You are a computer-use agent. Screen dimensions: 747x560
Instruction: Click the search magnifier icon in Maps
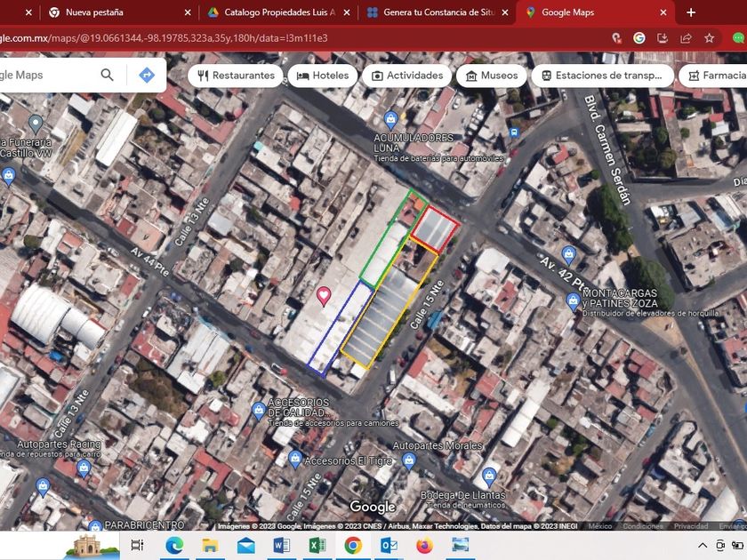107,76
